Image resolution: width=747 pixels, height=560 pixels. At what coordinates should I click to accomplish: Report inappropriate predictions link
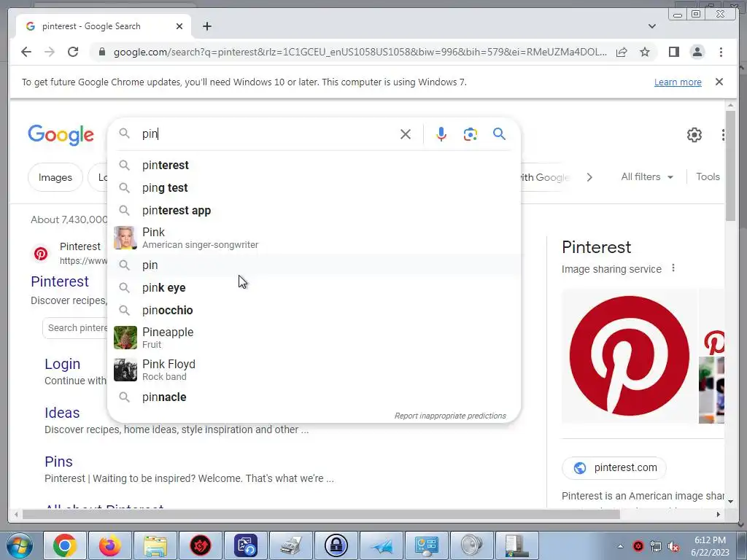tap(450, 416)
